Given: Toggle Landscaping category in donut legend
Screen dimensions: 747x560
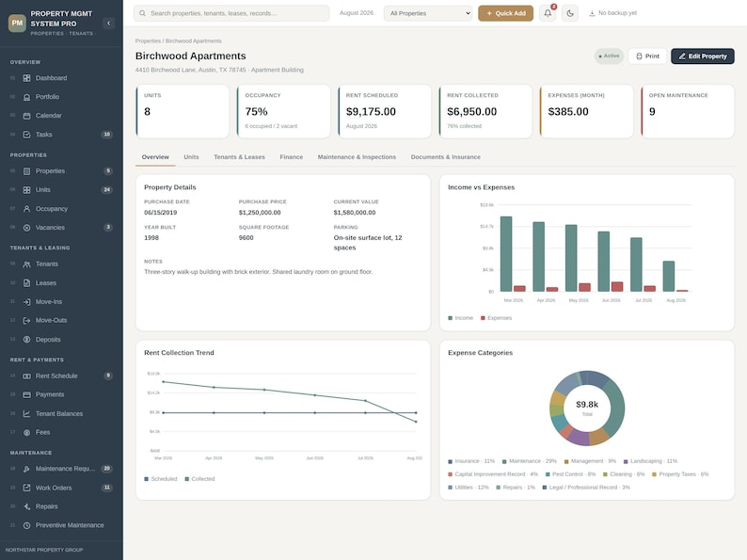Looking at the screenshot, I should 650,461.
